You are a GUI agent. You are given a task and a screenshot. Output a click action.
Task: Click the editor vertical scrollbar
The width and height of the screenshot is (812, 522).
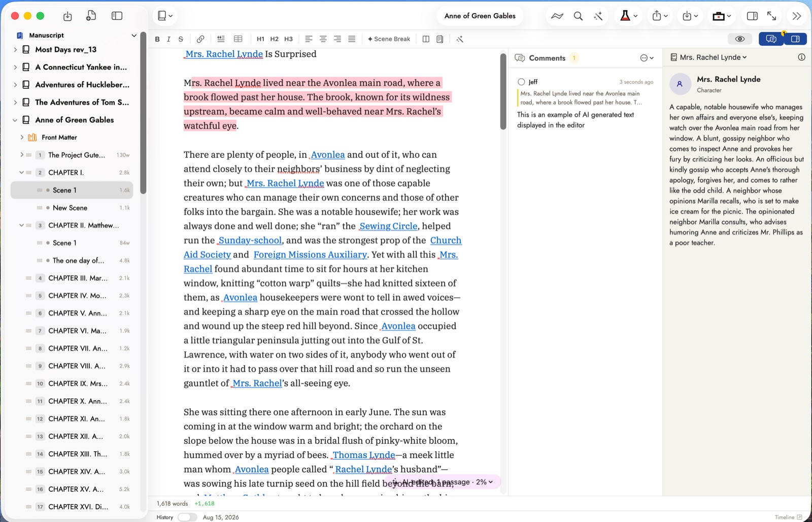[x=503, y=91]
